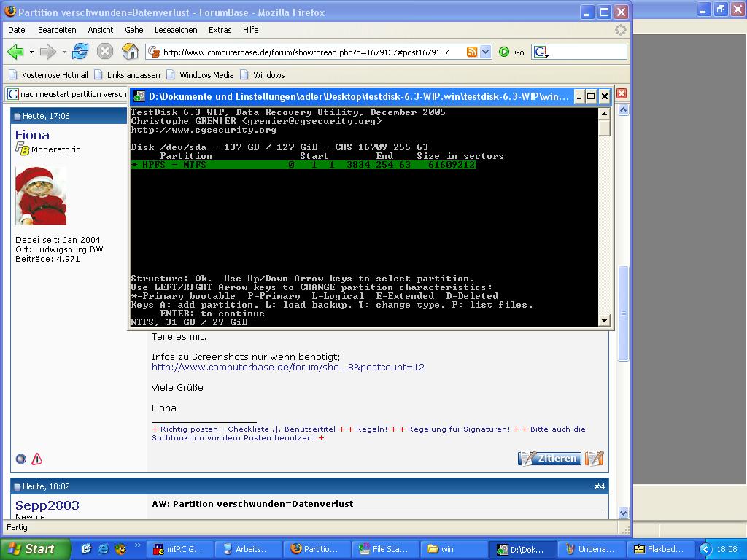Click the Firefox activity throbber icon
Viewport: 747px width, 560px height.
[x=620, y=30]
